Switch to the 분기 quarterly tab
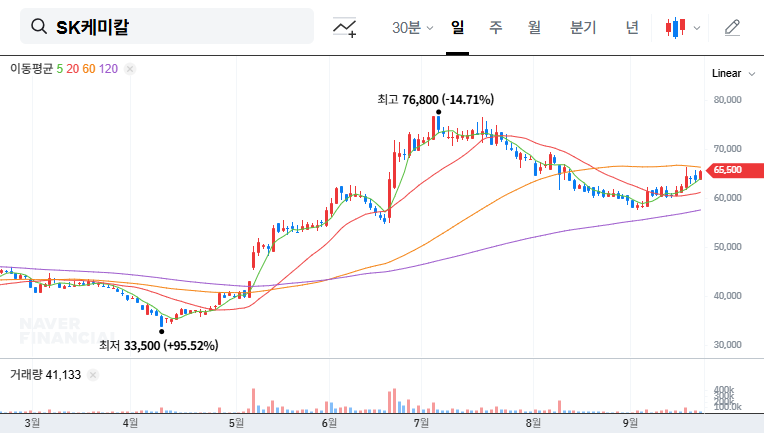The width and height of the screenshot is (764, 433). click(583, 27)
